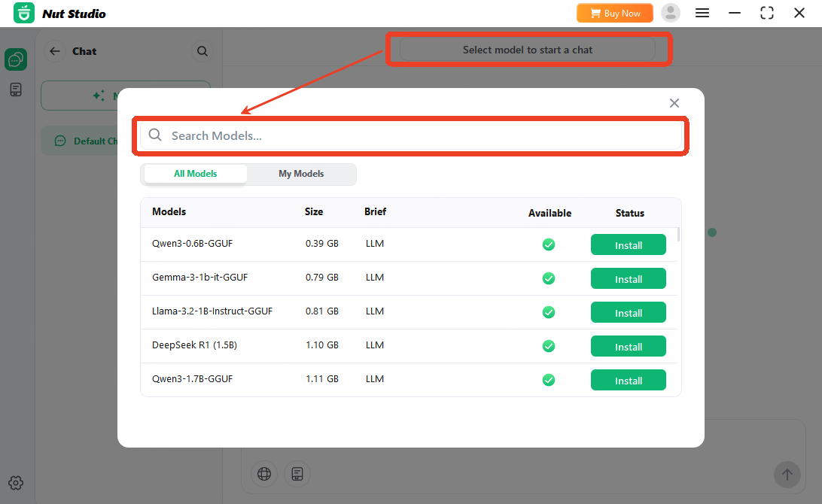This screenshot has height=504, width=822.
Task: Click Select model to start a chat
Action: click(528, 50)
